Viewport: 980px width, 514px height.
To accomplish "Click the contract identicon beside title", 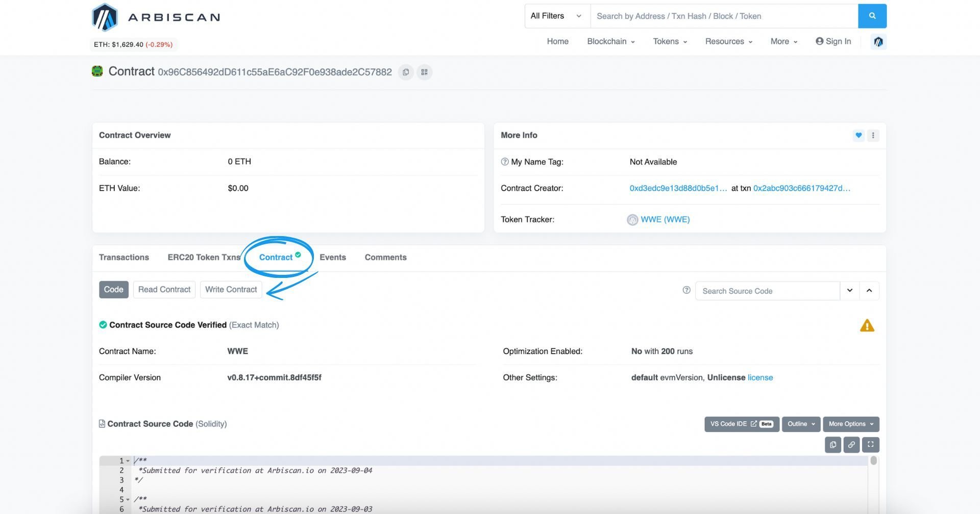I will click(97, 71).
